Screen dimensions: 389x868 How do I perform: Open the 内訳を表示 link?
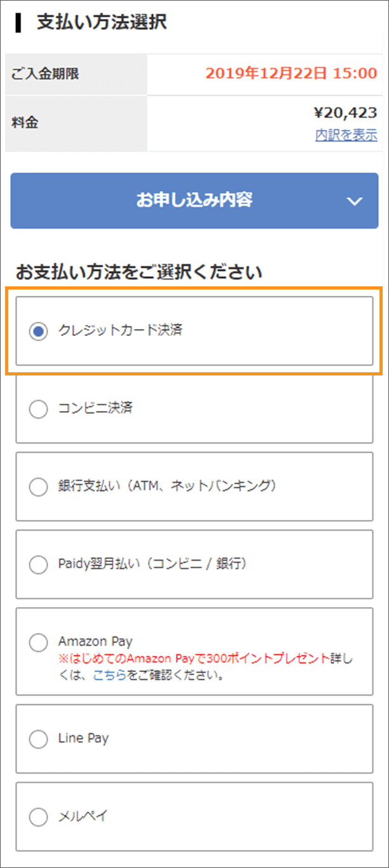pos(346,135)
